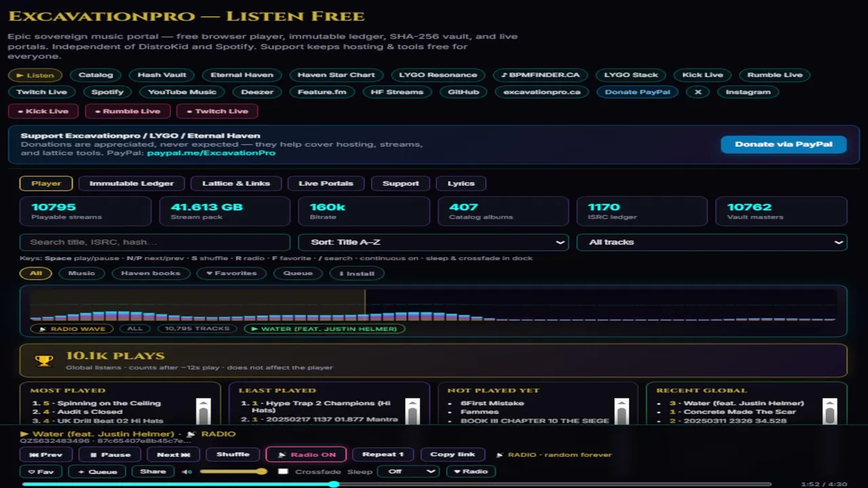Click the red Kick Live indicator pill
Screen dimensions: 868x488
[43, 111]
